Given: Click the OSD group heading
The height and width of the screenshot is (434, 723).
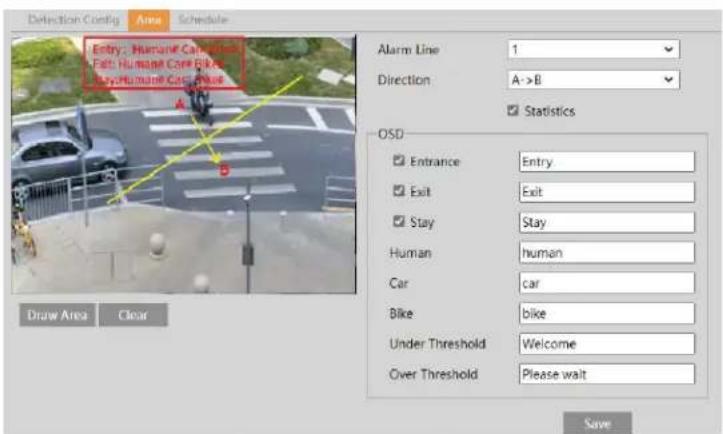Looking at the screenshot, I should click(391, 134).
